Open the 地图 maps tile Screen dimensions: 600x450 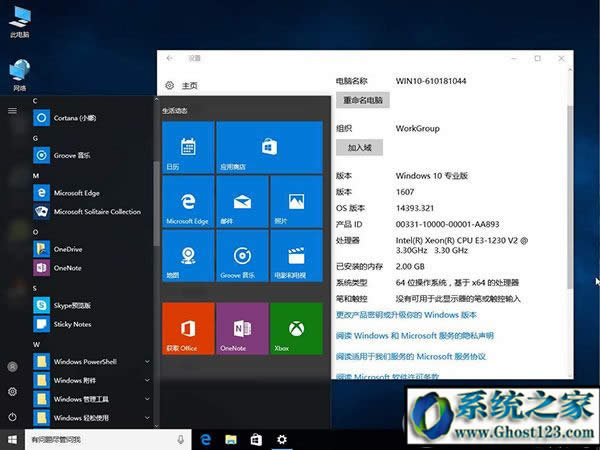(187, 255)
